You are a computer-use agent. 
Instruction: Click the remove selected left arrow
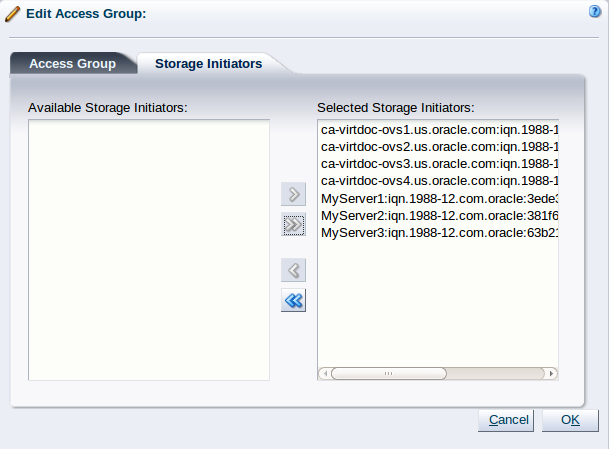pyautogui.click(x=293, y=270)
